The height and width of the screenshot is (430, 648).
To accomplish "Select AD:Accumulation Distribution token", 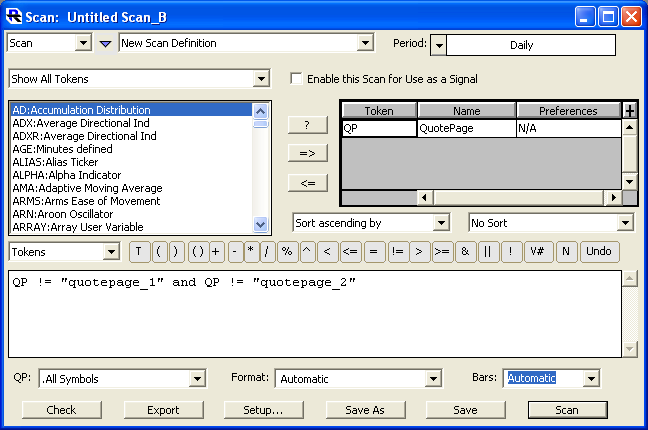I will pyautogui.click(x=131, y=110).
